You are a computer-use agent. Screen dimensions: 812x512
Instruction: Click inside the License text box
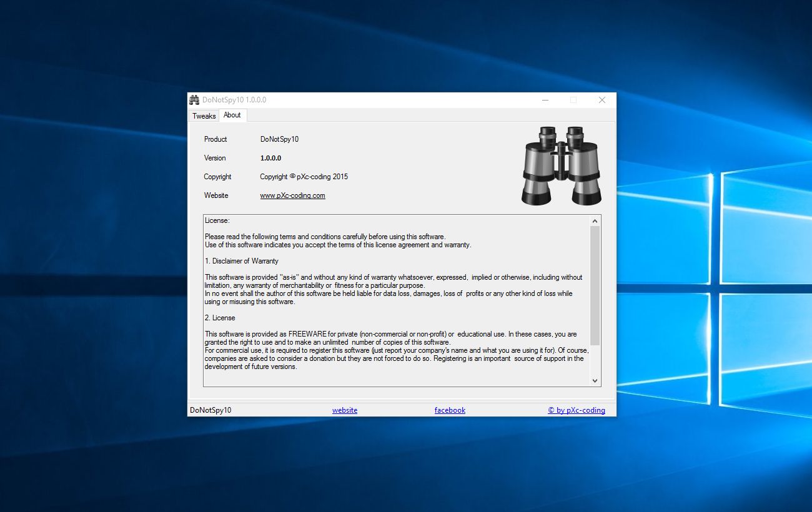coord(402,301)
